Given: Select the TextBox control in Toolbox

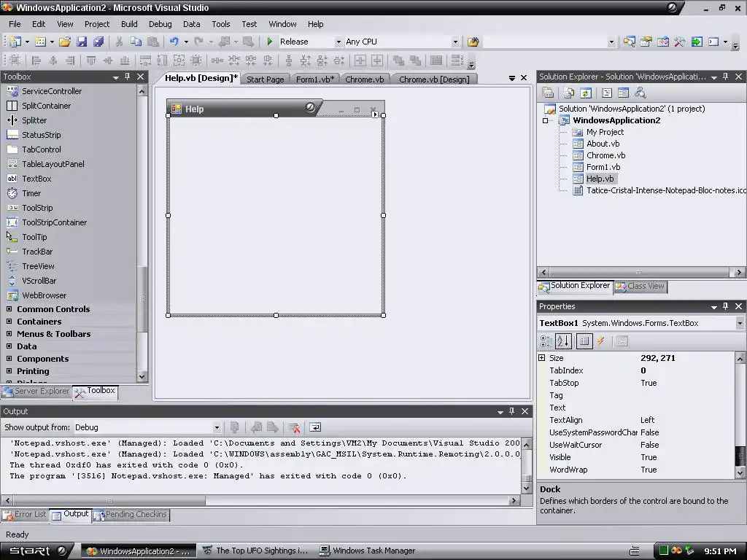Looking at the screenshot, I should point(36,179).
